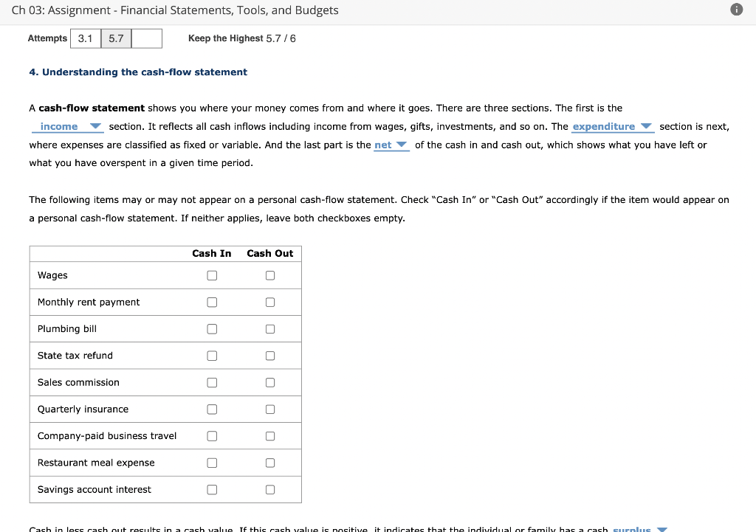The width and height of the screenshot is (756, 532).
Task: Open the surplus dropdown at the bottom
Action: pos(639,529)
